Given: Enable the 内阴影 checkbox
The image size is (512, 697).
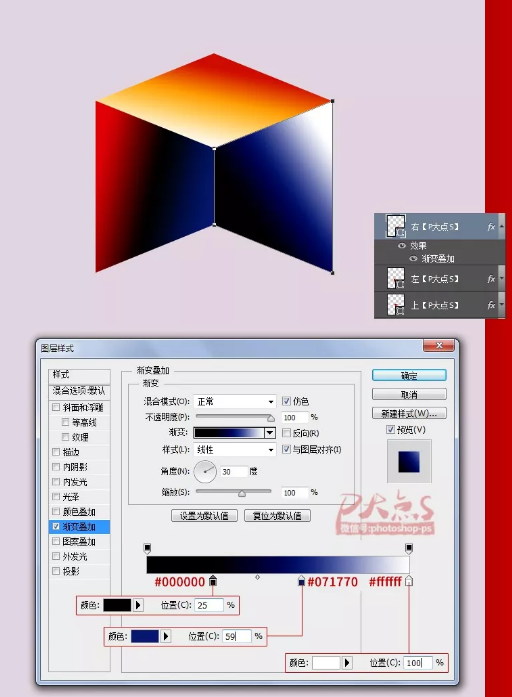Looking at the screenshot, I should [x=56, y=467].
